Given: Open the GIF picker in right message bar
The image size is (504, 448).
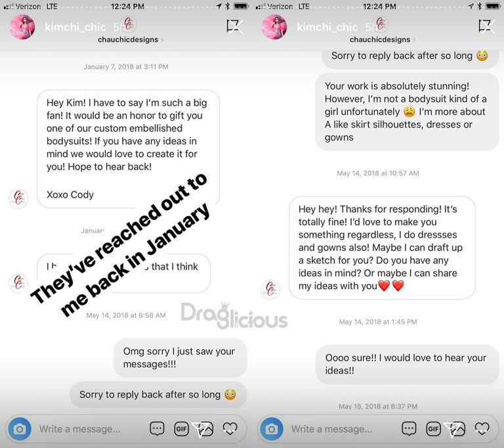Looking at the screenshot, I should point(433,429).
